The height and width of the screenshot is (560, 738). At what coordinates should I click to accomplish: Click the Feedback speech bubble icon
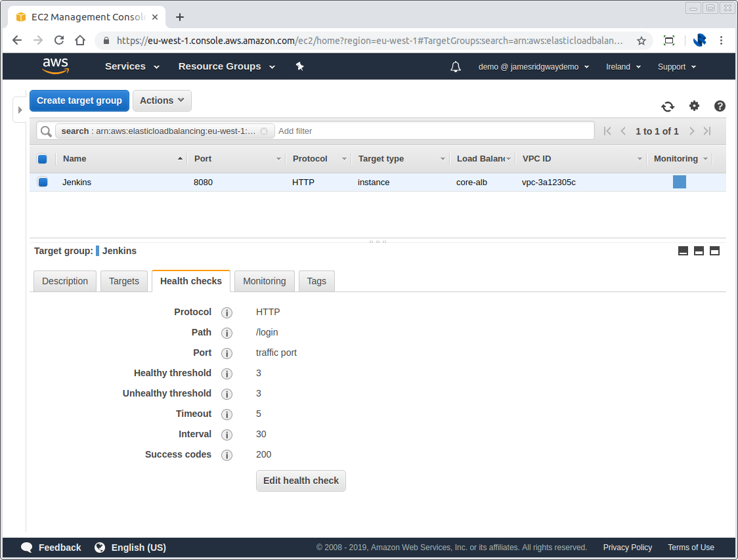tap(27, 548)
